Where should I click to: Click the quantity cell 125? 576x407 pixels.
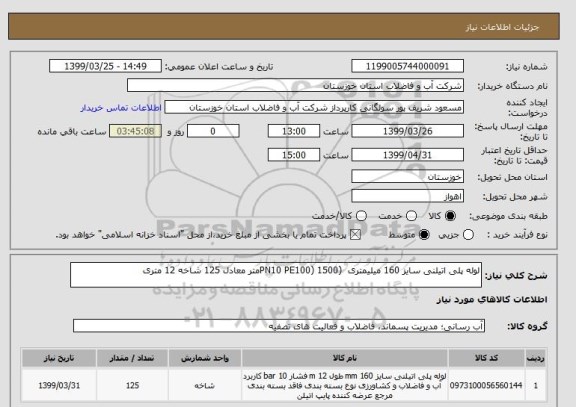click(x=132, y=385)
